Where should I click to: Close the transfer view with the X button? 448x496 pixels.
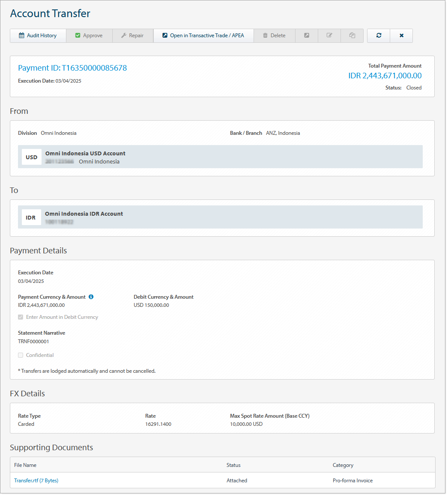401,36
